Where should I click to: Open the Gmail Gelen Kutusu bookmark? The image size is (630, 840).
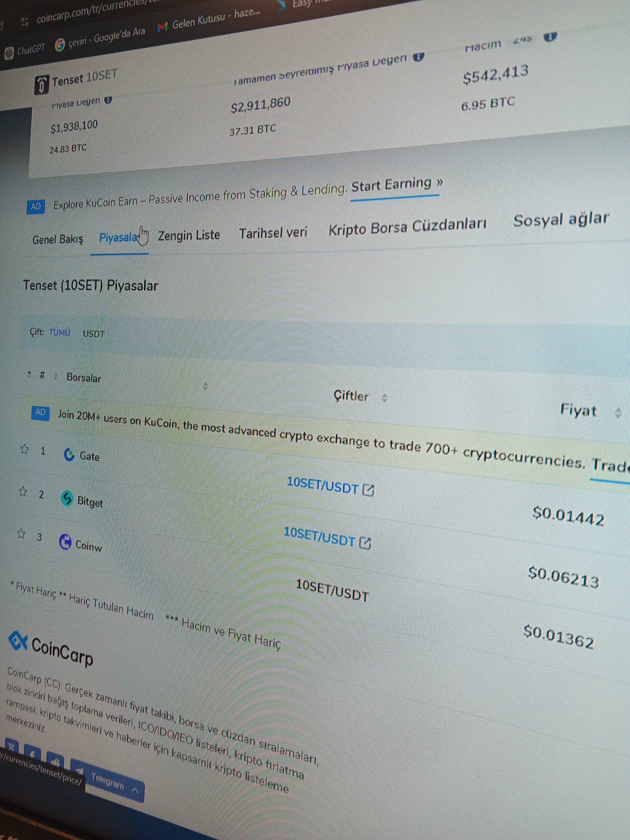click(x=209, y=20)
